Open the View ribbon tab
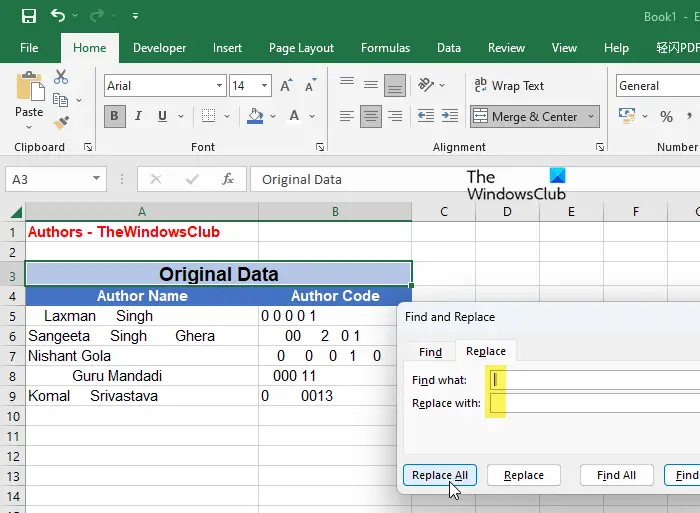Image resolution: width=700 pixels, height=513 pixels. pyautogui.click(x=564, y=48)
